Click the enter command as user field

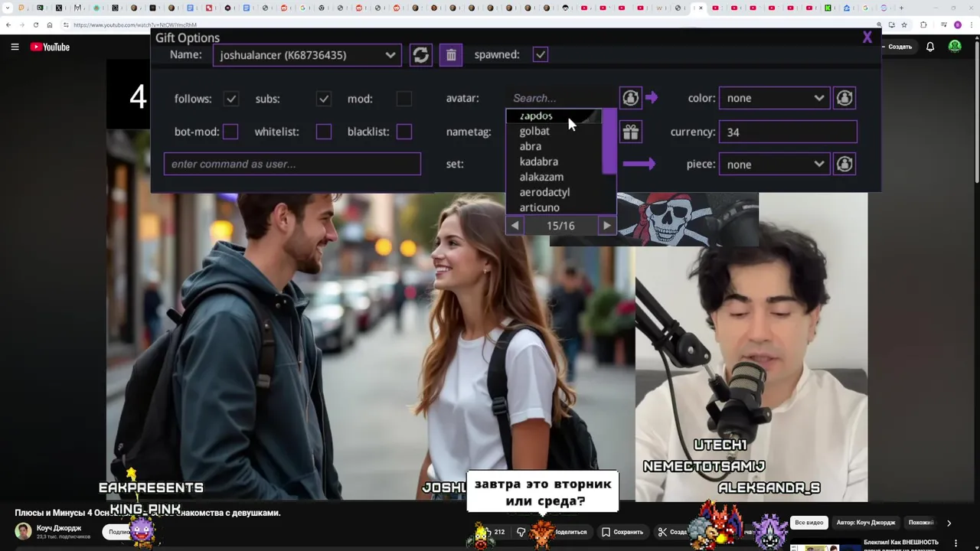[x=292, y=164]
